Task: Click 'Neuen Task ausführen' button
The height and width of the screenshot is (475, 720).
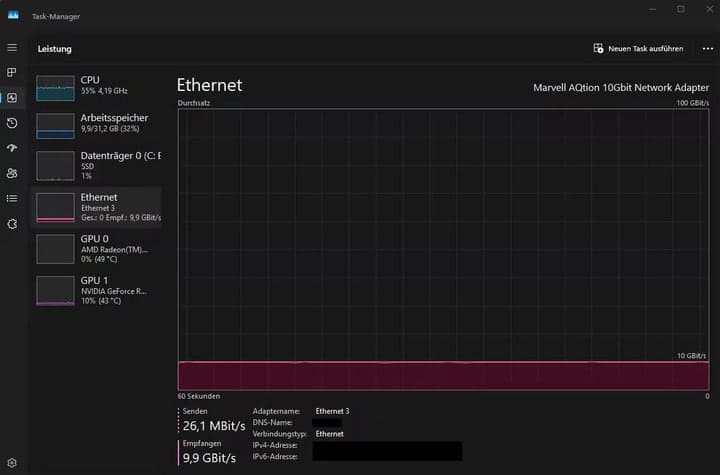Action: tap(638, 48)
